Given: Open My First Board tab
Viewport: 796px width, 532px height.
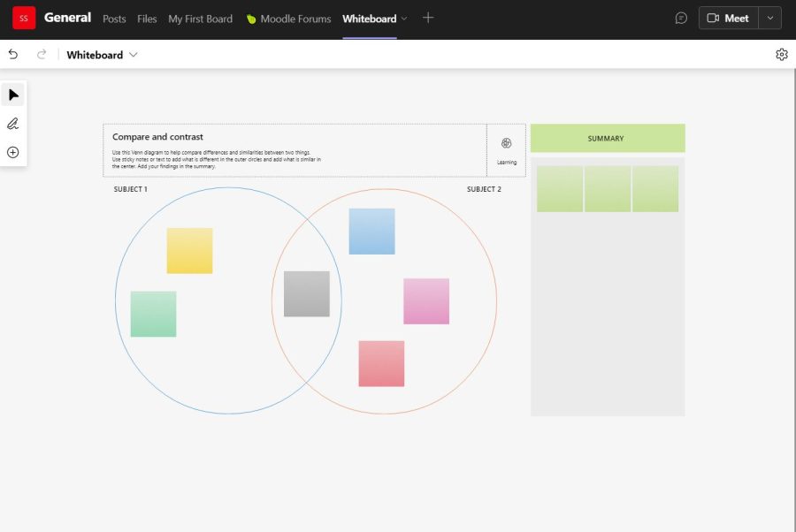Looking at the screenshot, I should tap(201, 19).
